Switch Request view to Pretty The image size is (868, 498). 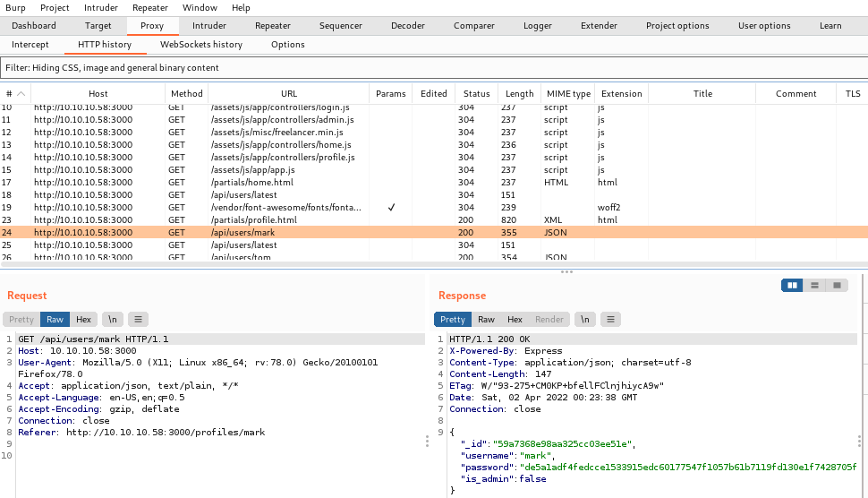click(21, 319)
